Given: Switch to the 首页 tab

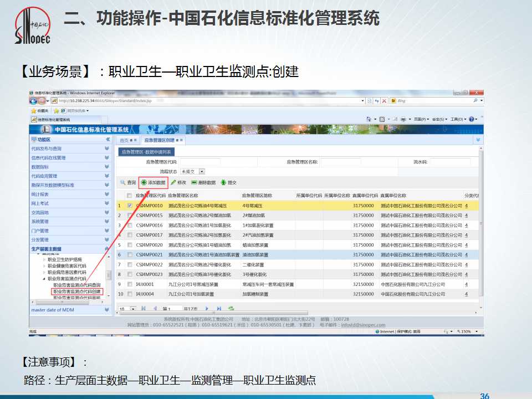Looking at the screenshot, I should point(127,140).
